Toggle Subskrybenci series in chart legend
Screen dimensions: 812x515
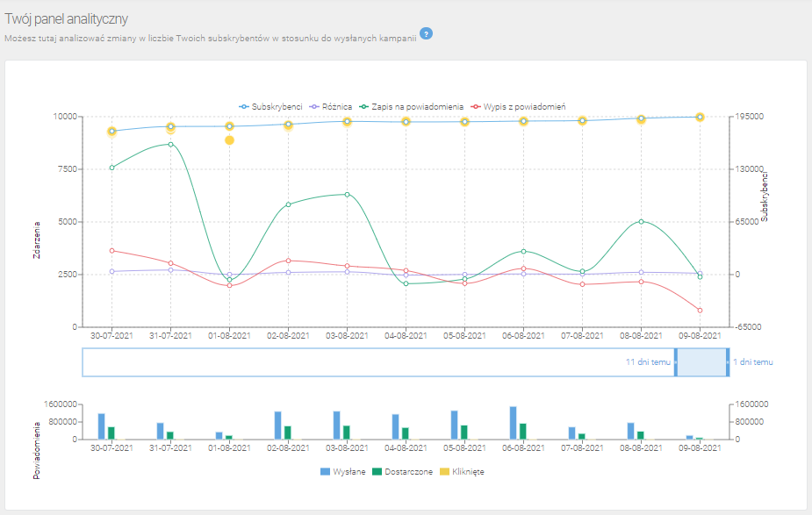coord(270,106)
